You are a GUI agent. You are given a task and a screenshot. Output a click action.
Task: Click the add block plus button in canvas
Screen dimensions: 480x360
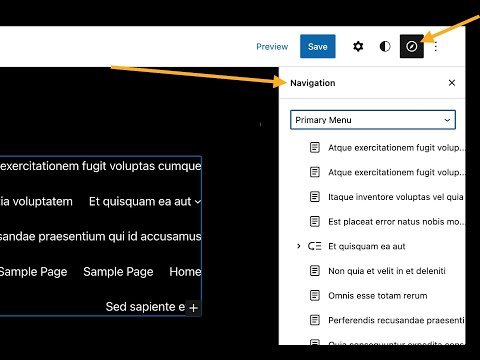tap(193, 308)
